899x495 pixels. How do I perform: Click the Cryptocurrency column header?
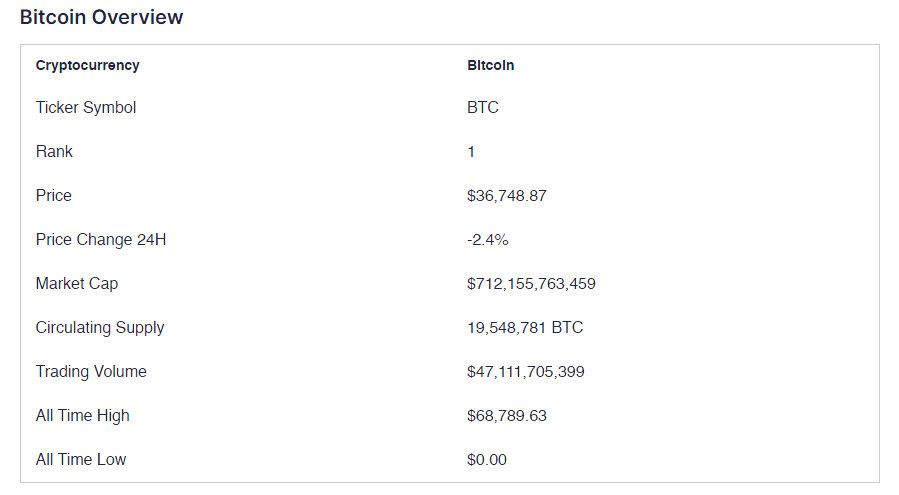[x=87, y=66]
